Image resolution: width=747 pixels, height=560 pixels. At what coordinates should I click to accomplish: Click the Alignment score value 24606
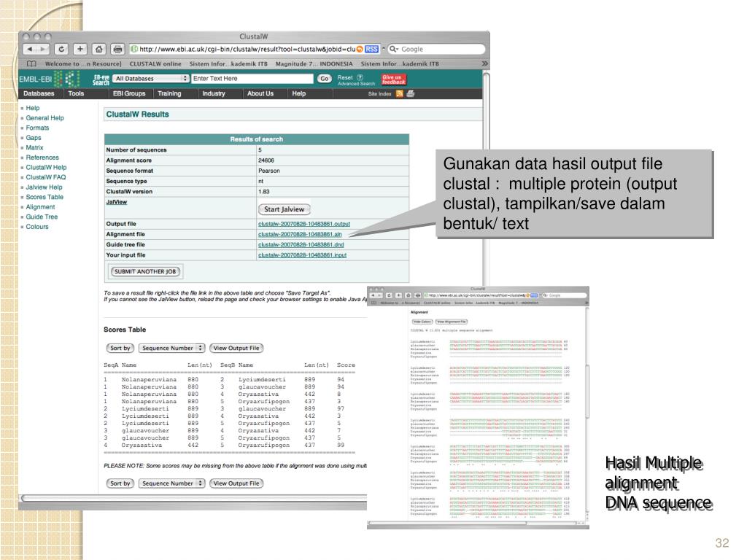tap(266, 160)
